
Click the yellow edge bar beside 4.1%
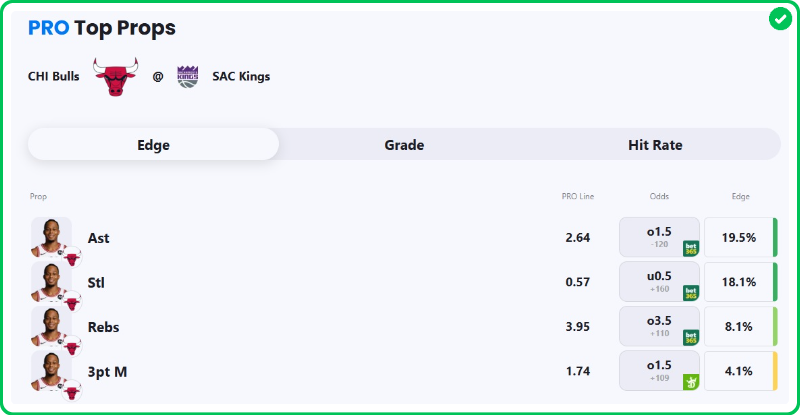[x=775, y=371]
